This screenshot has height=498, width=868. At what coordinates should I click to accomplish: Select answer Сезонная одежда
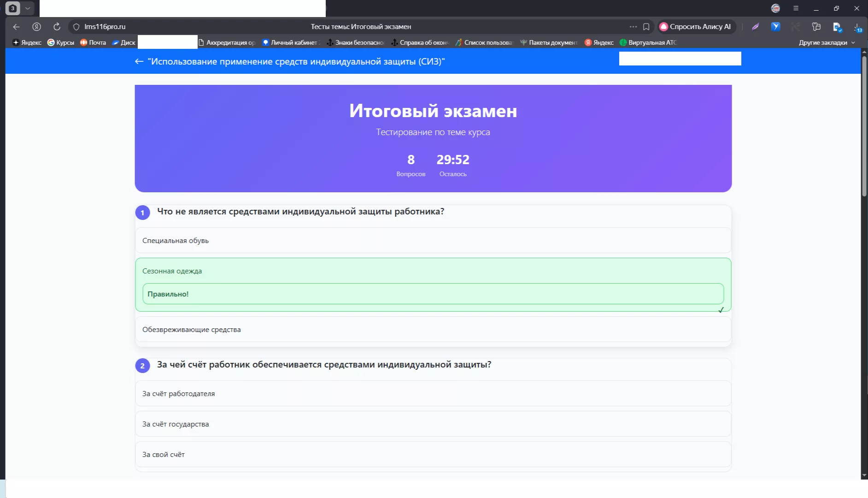pos(433,285)
